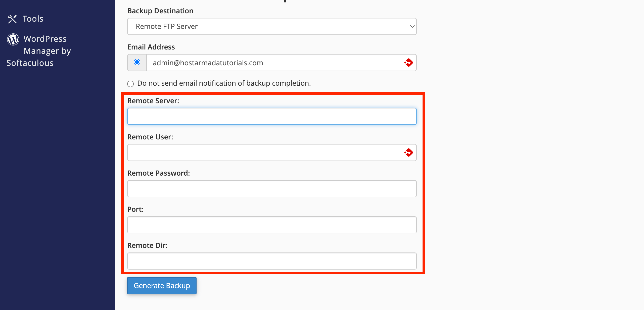This screenshot has width=644, height=310.
Task: Change destination from Remote FTP Server
Action: pos(272,26)
